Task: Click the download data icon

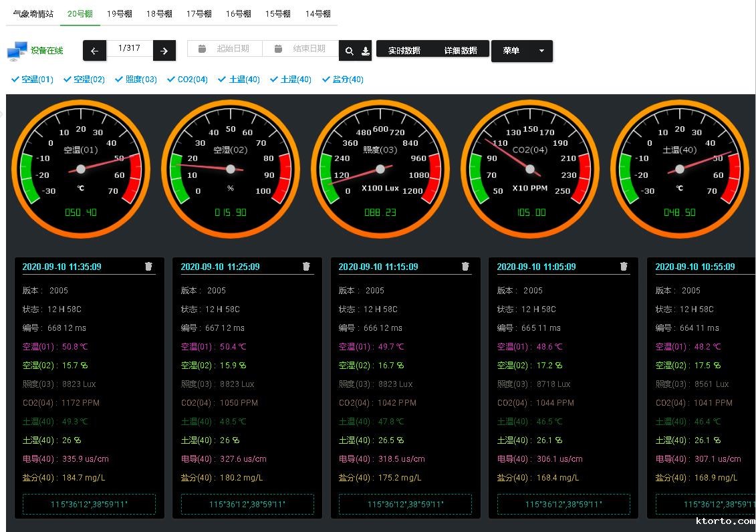Action: tap(366, 51)
